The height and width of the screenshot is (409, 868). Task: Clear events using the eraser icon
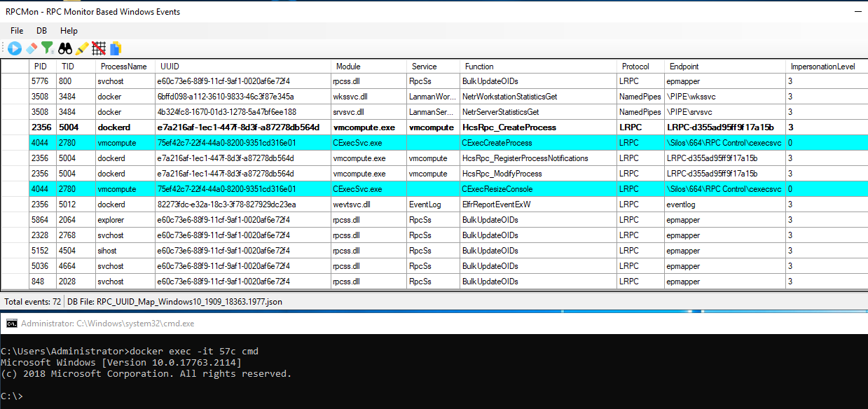tap(32, 48)
